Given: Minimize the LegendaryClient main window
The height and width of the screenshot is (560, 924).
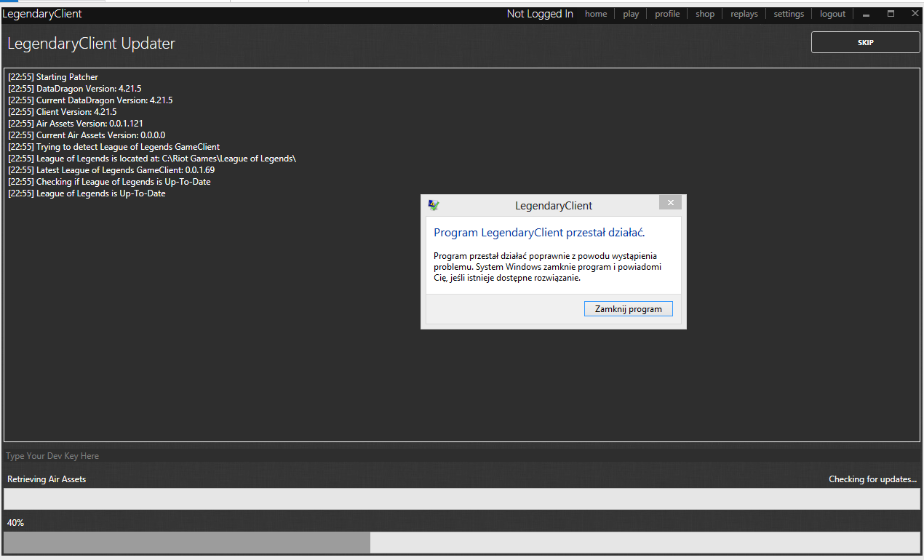Looking at the screenshot, I should coord(867,14).
